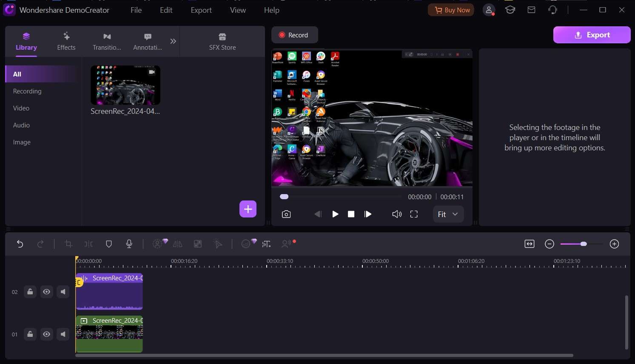Hide track 02 with eye icon

click(46, 292)
